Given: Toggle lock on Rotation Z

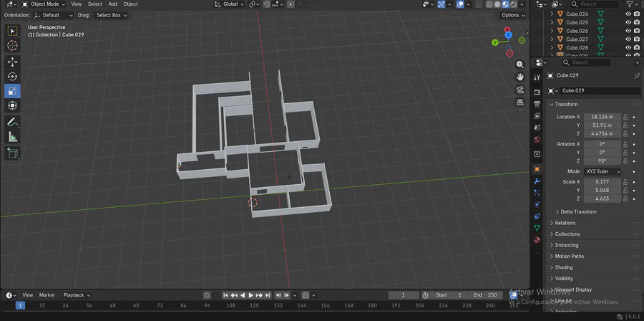Looking at the screenshot, I should [625, 161].
